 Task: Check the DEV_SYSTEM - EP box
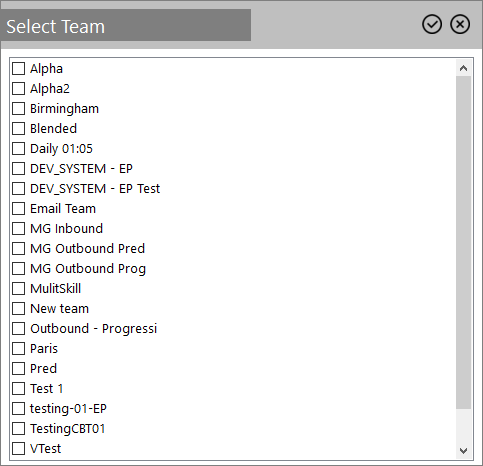(18, 169)
